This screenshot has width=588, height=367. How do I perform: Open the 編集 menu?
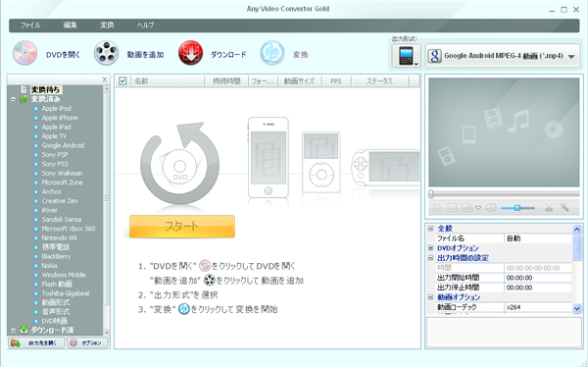coord(71,26)
